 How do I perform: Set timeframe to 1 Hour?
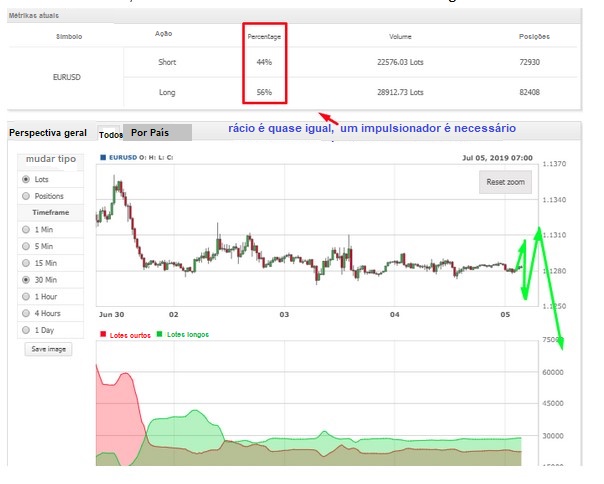26,297
